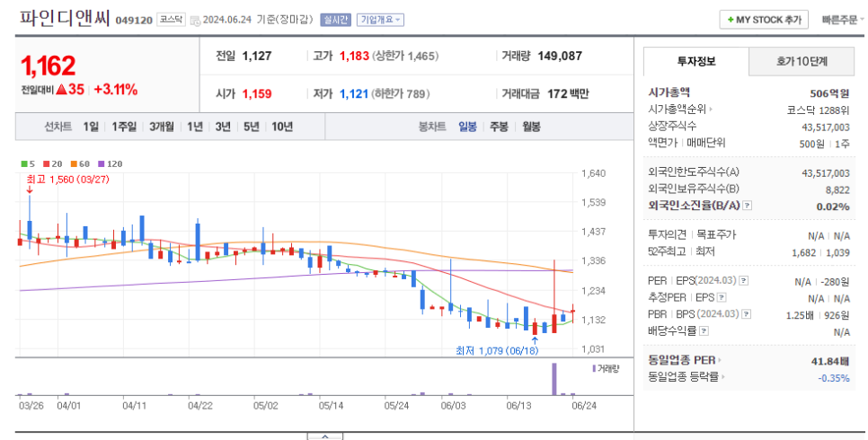This screenshot has width=868, height=440.
Task: Click the PBR value 1.25배
Action: click(800, 315)
